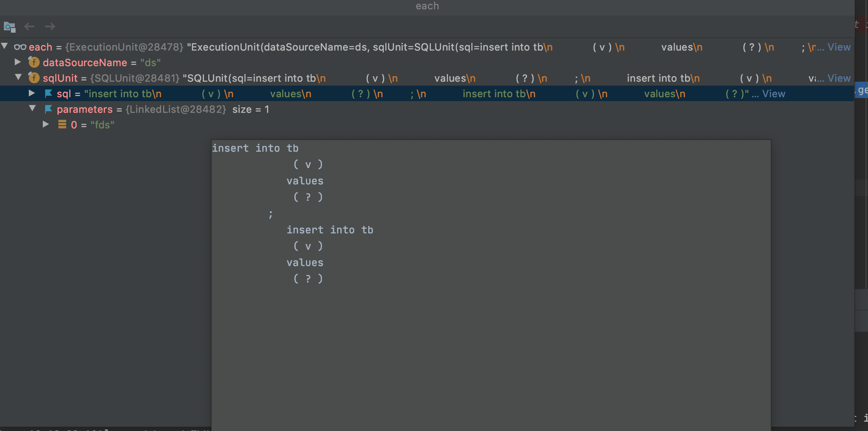The image size is (868, 431).
Task: Open View link on the sqlUnit row
Action: pos(839,78)
